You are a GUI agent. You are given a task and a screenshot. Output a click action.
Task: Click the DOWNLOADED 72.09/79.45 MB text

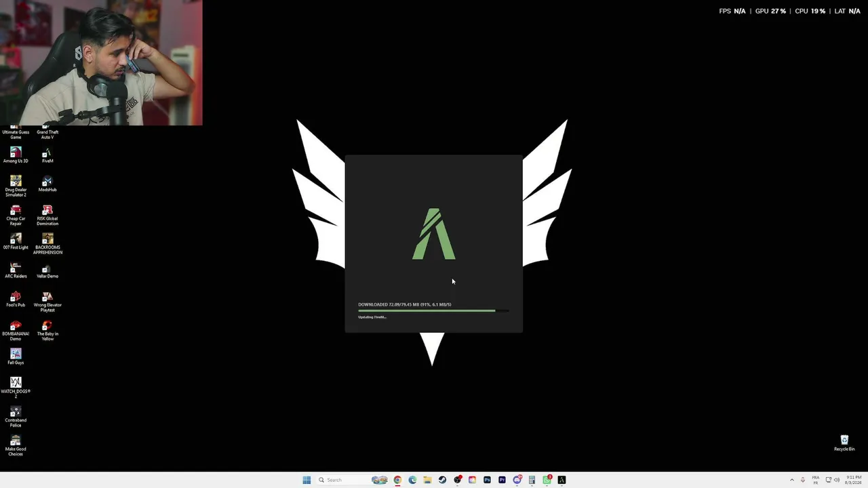(405, 304)
